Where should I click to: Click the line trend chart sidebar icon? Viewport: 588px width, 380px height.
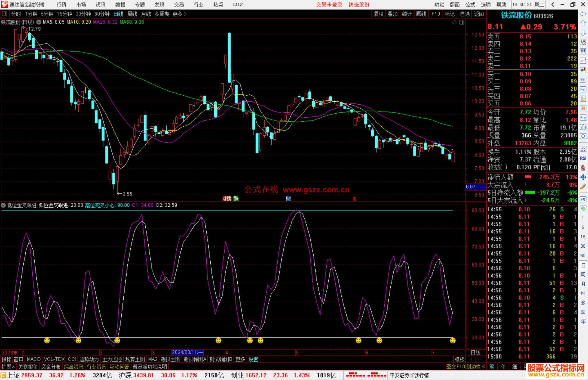(583, 60)
